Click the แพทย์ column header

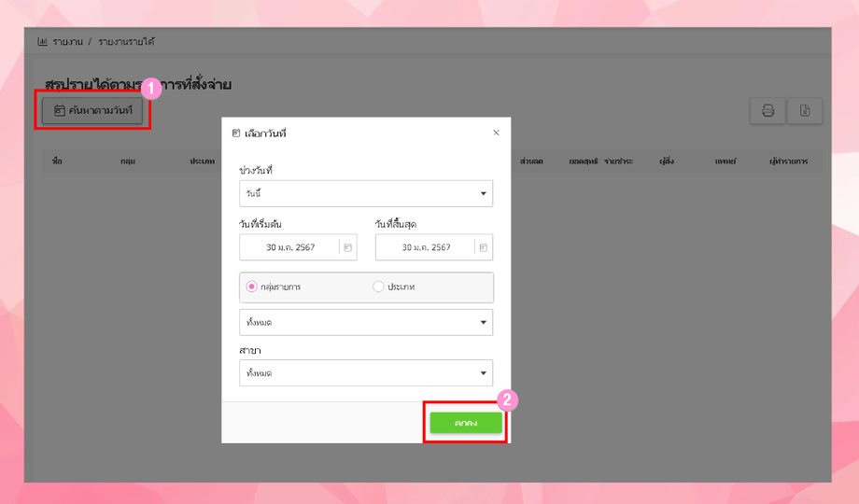tap(725, 161)
